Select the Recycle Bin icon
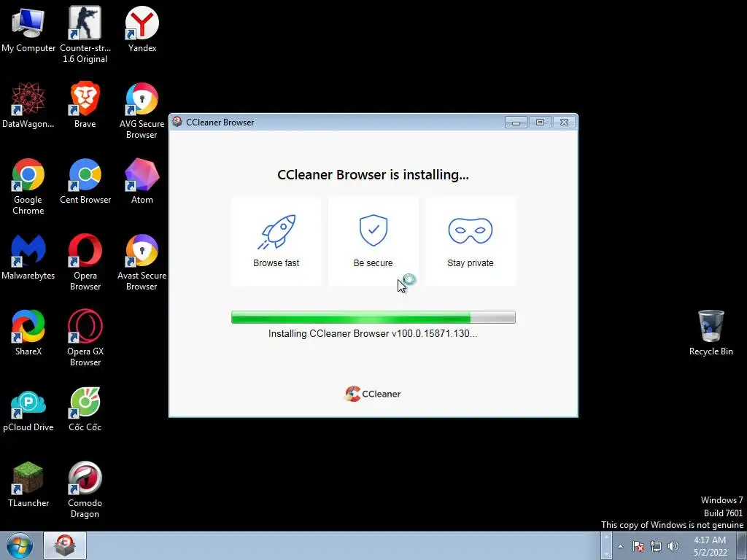 click(711, 332)
